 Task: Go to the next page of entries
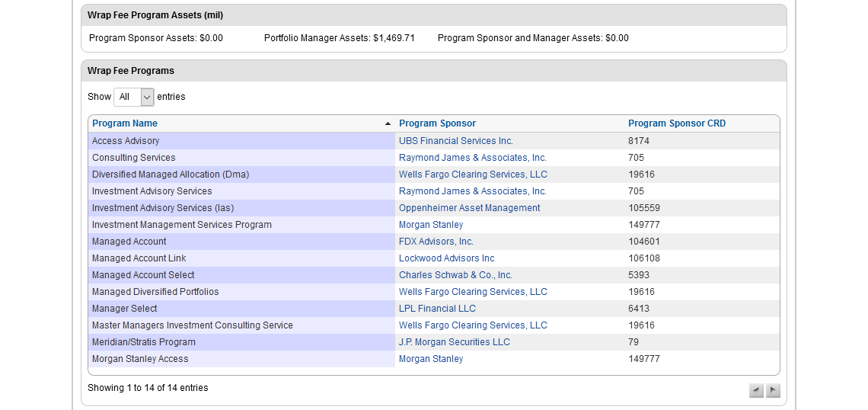click(773, 391)
